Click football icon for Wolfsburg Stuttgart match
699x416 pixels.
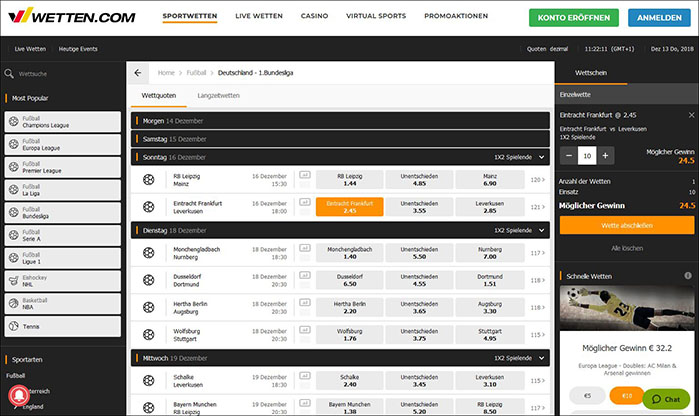tap(148, 334)
